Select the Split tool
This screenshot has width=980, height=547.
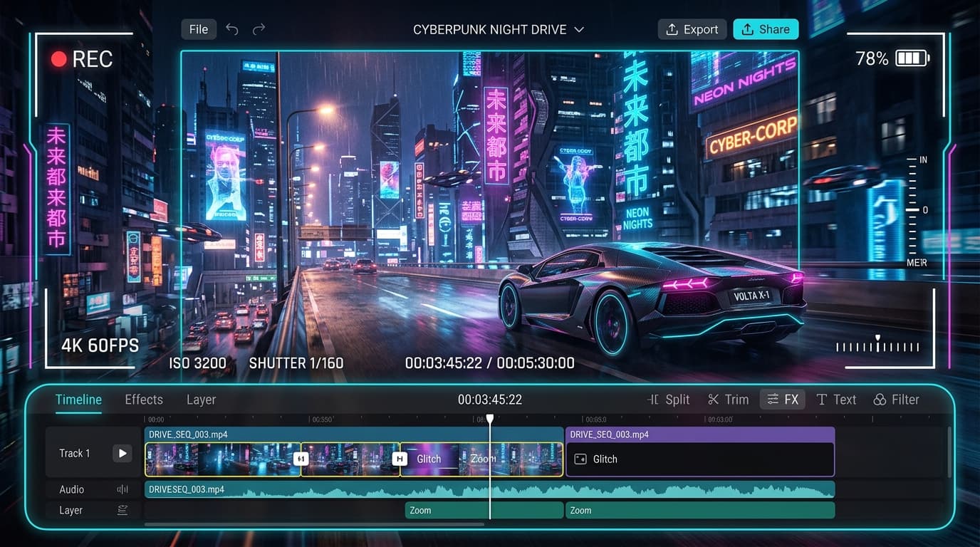[x=668, y=400]
